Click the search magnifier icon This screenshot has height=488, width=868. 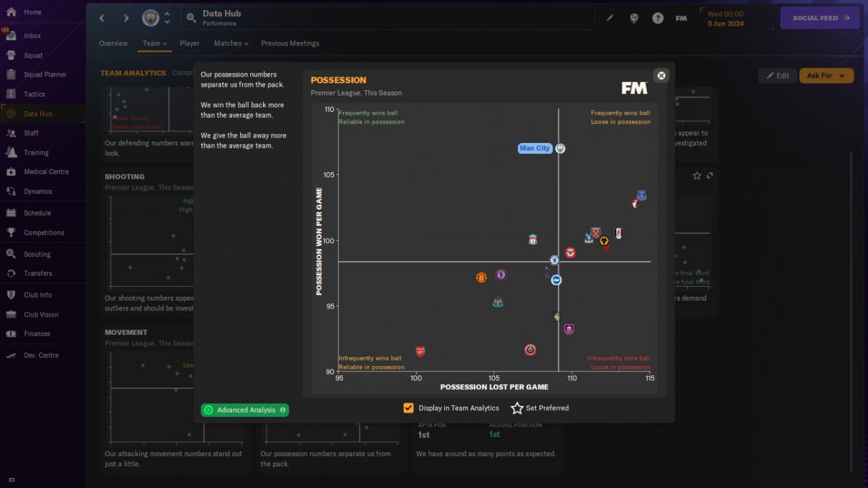(191, 18)
